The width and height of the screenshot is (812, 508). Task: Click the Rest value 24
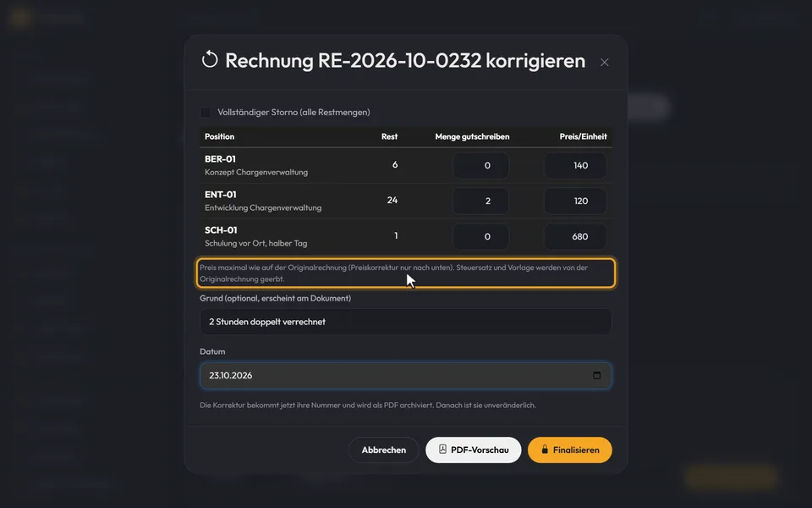tap(392, 200)
